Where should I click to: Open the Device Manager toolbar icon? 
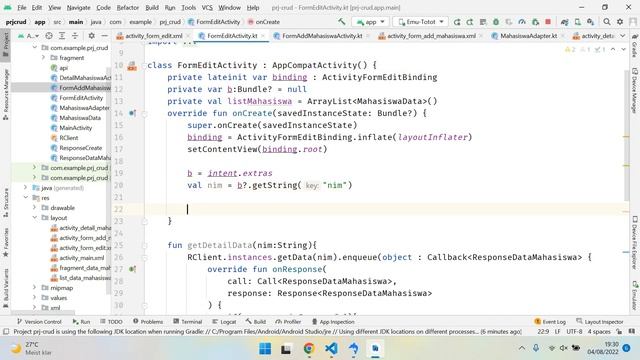pos(578,22)
